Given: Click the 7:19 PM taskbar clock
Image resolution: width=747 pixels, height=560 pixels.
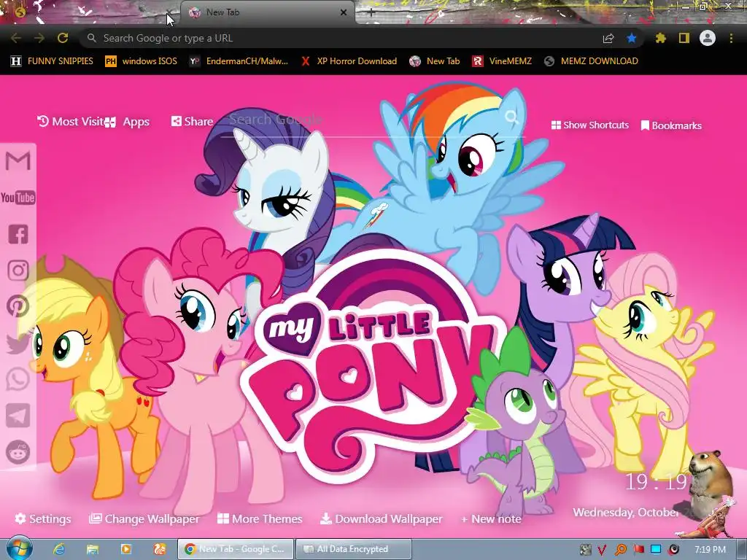Looking at the screenshot, I should coord(711,550).
